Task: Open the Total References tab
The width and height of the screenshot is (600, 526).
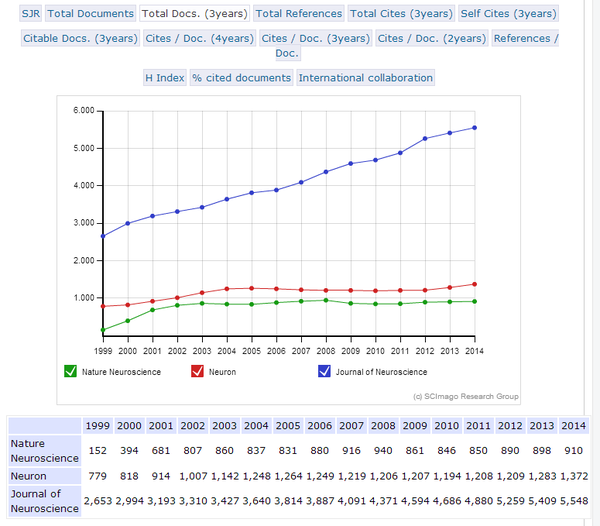Action: [298, 14]
